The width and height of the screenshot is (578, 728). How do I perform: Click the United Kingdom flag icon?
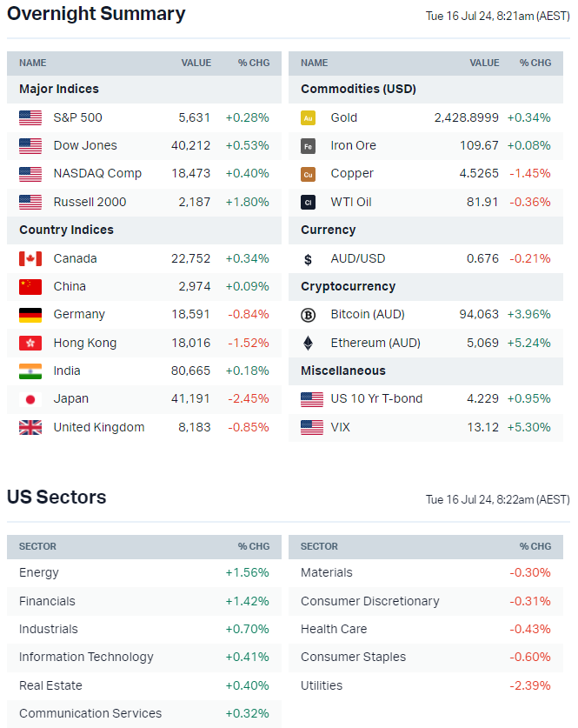point(30,427)
